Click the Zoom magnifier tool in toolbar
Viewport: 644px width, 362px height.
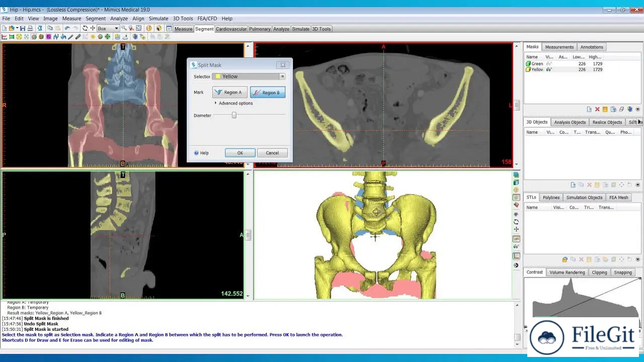tap(124, 29)
